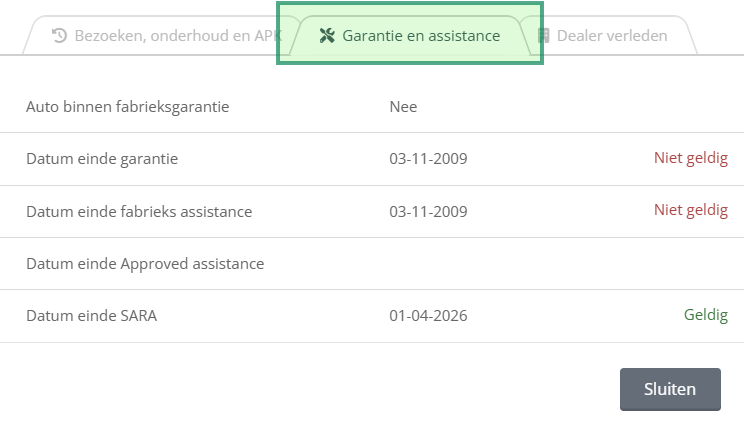Click the SARA end date 01-04-2026

coord(428,316)
